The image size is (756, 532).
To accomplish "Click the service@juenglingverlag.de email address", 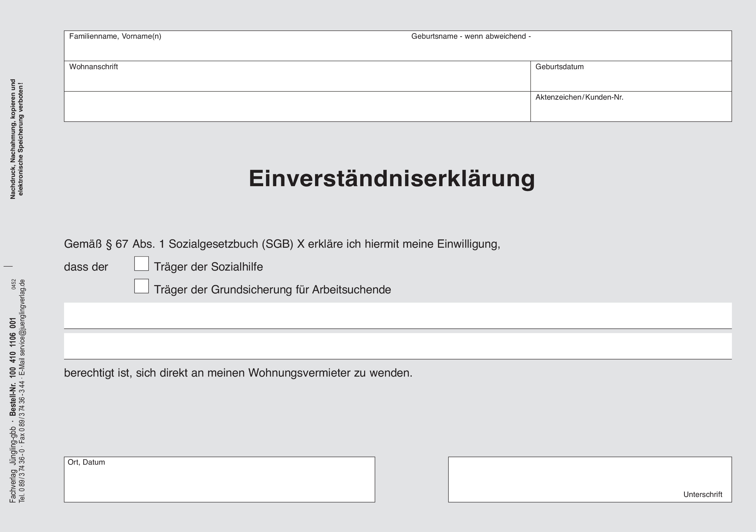I will coord(22,317).
